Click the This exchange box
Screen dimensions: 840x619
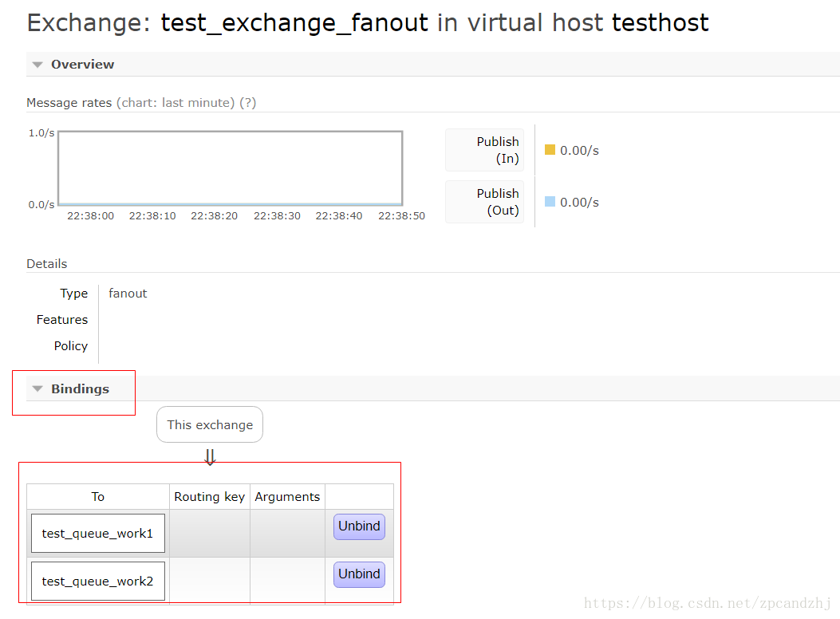(x=210, y=424)
